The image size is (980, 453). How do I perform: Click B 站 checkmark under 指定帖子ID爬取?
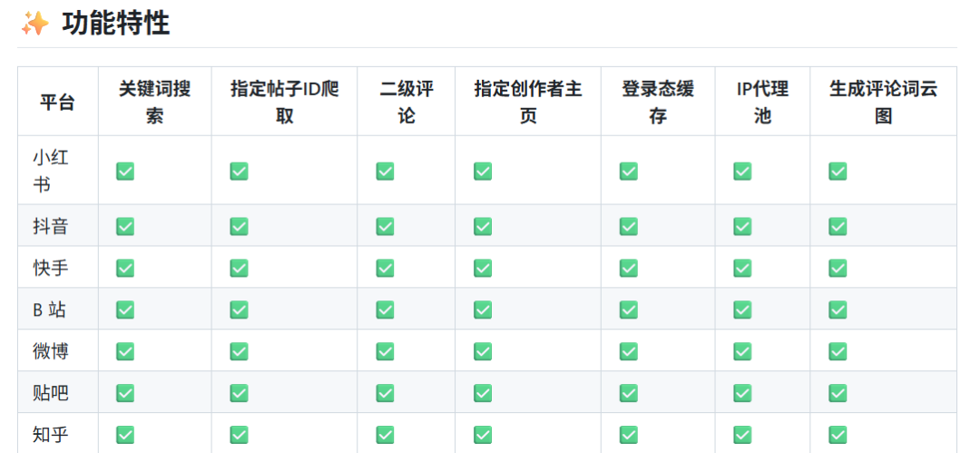pyautogui.click(x=239, y=309)
